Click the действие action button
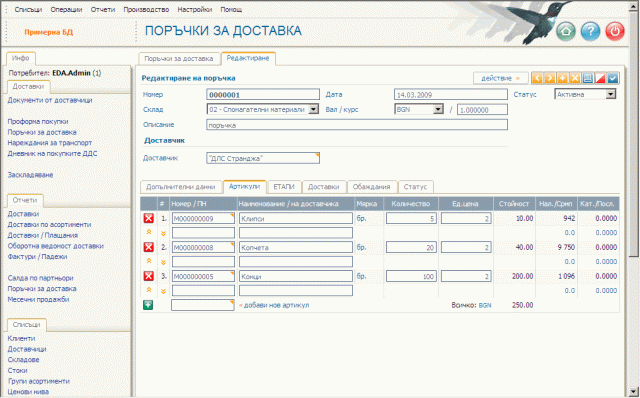This screenshot has width=640, height=398. [x=500, y=78]
